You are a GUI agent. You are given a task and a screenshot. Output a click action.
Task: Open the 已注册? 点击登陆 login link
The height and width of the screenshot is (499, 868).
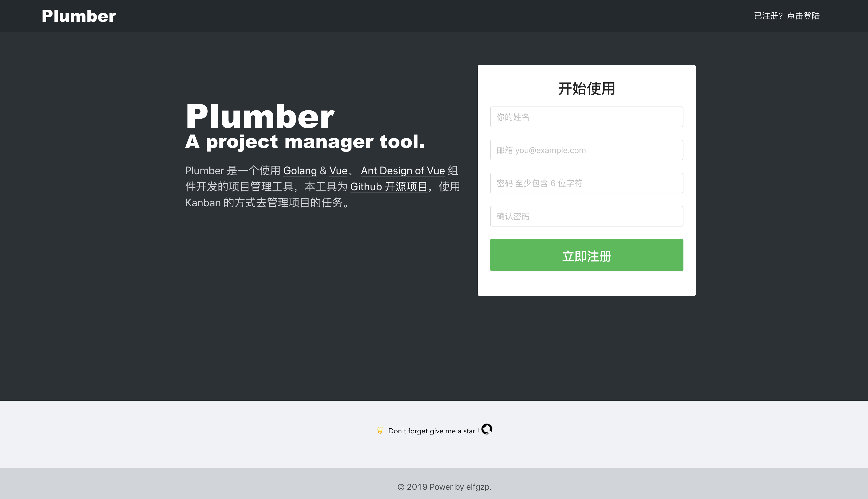click(787, 16)
